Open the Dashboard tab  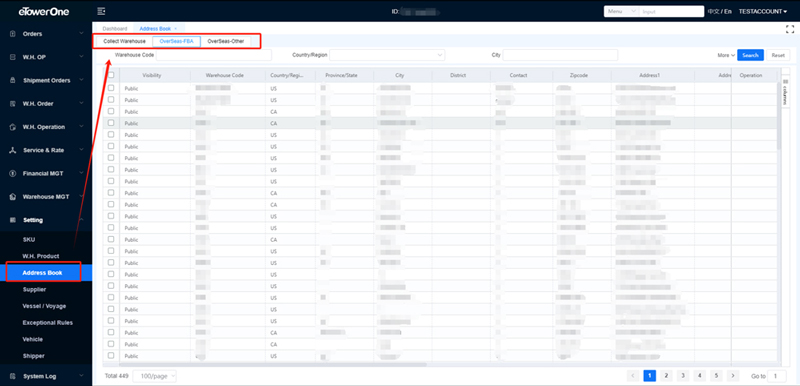click(x=115, y=29)
